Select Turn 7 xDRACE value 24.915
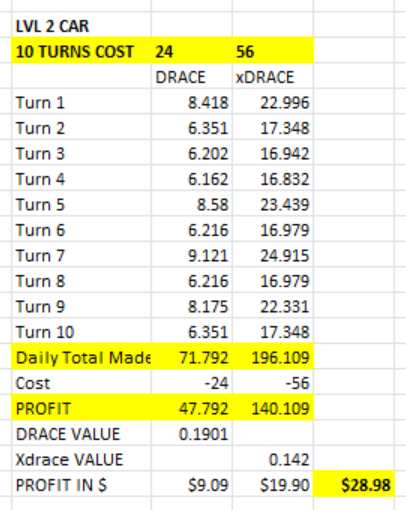 point(273,255)
